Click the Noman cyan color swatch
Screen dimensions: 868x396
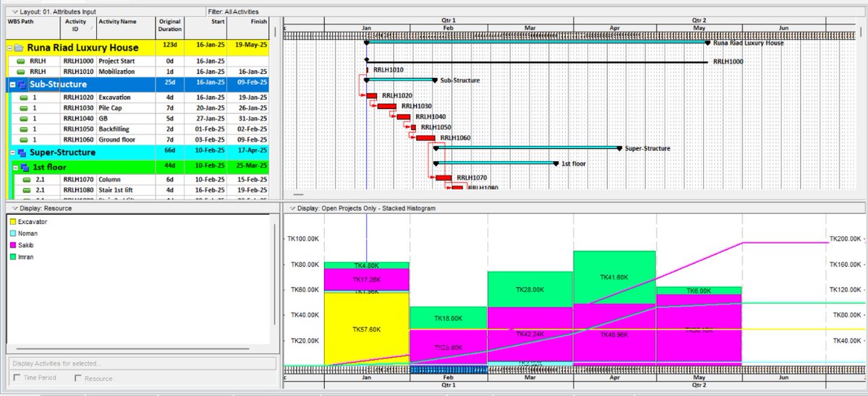(x=12, y=233)
